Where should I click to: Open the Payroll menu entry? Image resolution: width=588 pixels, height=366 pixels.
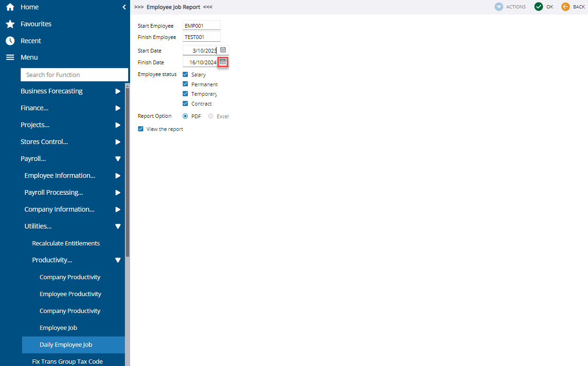click(x=33, y=159)
